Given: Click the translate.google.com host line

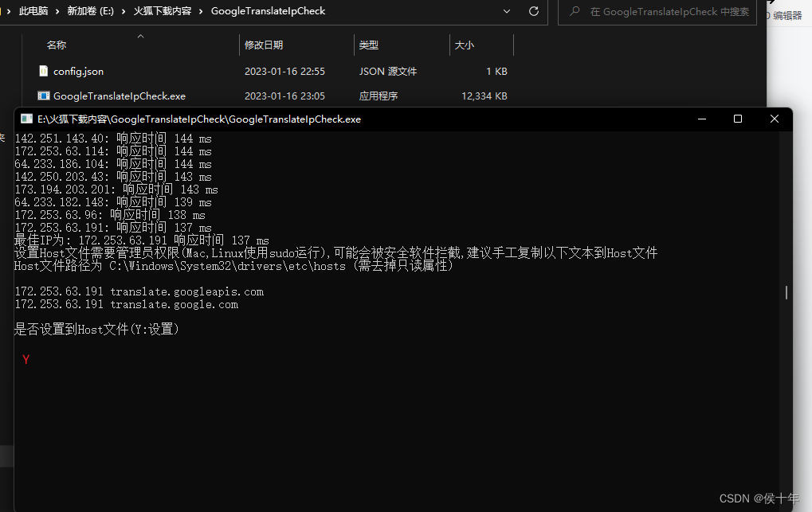Looking at the screenshot, I should pos(127,304).
